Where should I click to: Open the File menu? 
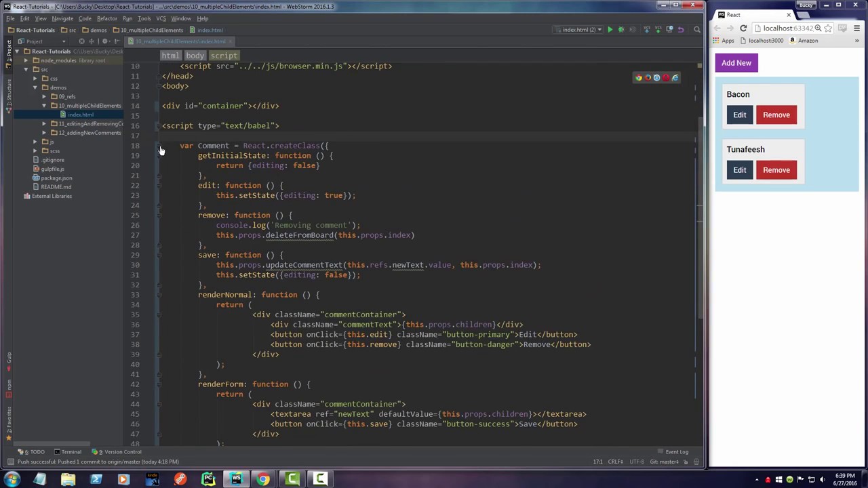[x=10, y=18]
